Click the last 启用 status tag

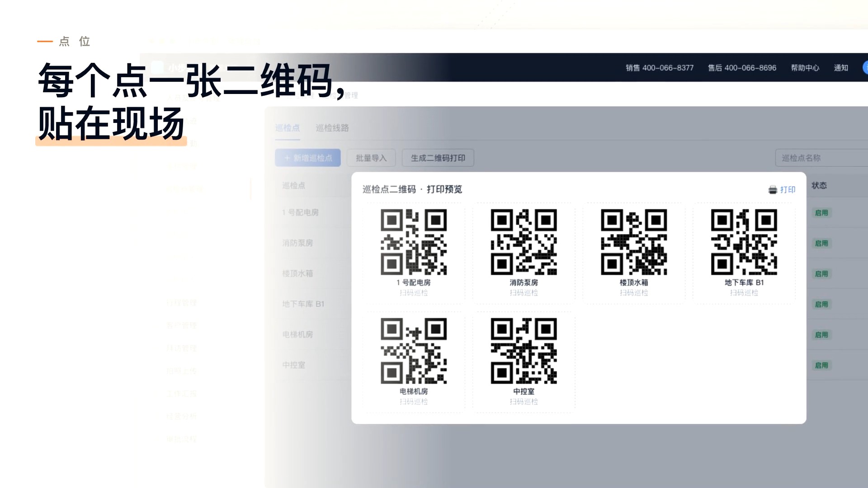(821, 365)
